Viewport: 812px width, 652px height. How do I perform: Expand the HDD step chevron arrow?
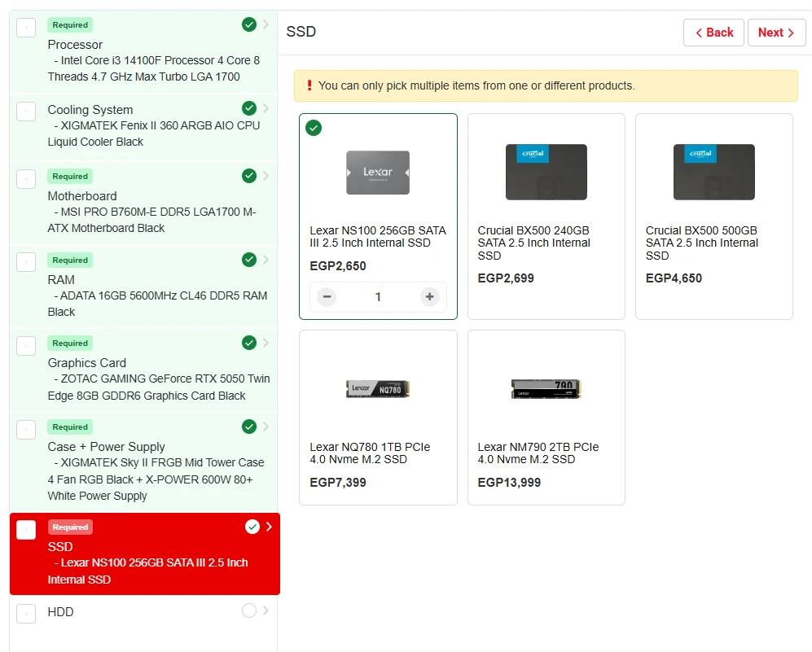pos(266,610)
